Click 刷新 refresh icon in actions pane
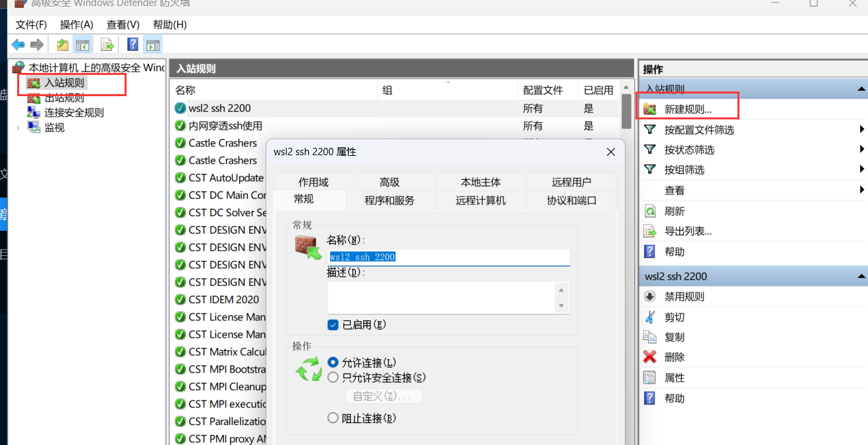 [x=650, y=211]
